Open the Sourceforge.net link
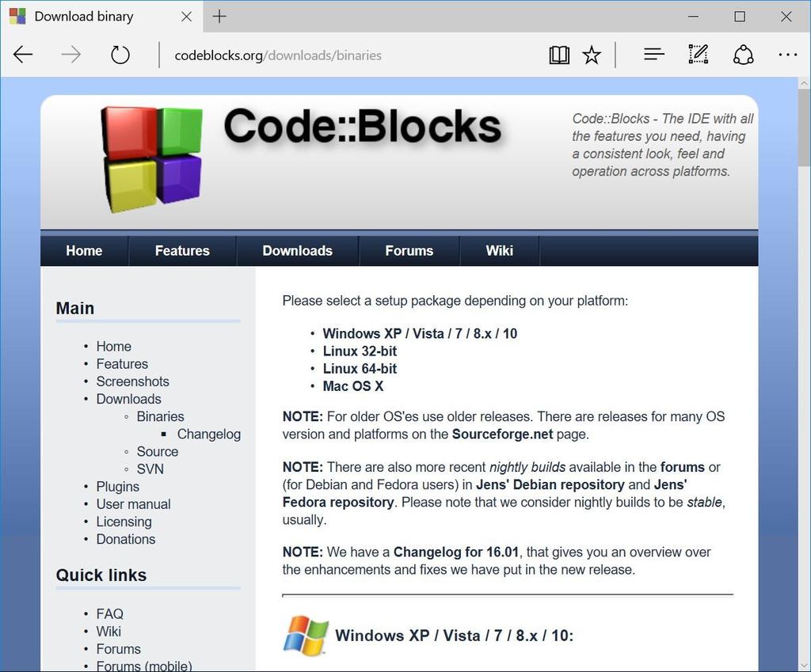Screen dimensions: 811x672 (x=502, y=435)
